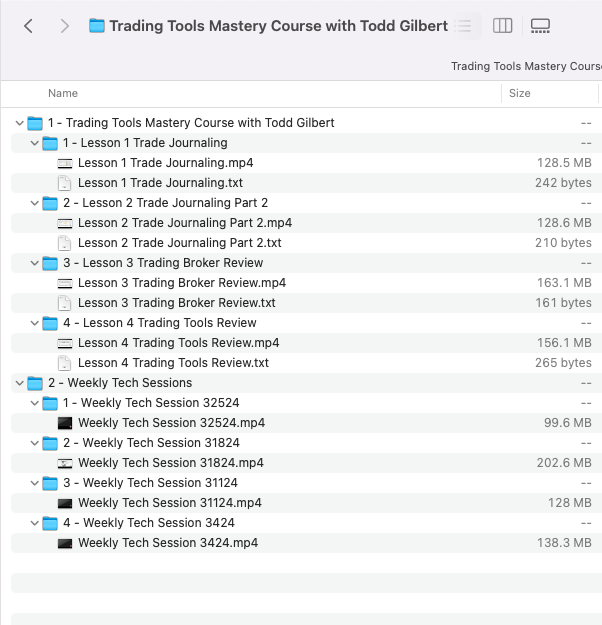Image resolution: width=602 pixels, height=625 pixels.
Task: Go back with the left chevron button
Action: click(x=28, y=26)
